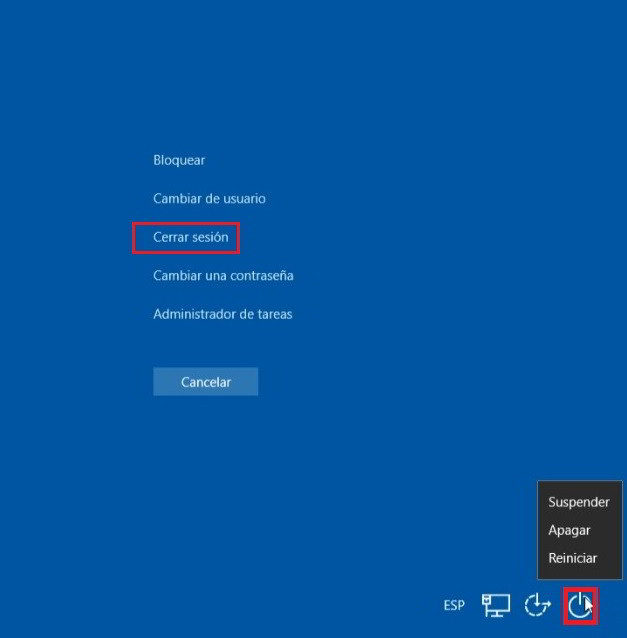627x638 pixels.
Task: Choose Apagar to shut down
Action: [569, 530]
